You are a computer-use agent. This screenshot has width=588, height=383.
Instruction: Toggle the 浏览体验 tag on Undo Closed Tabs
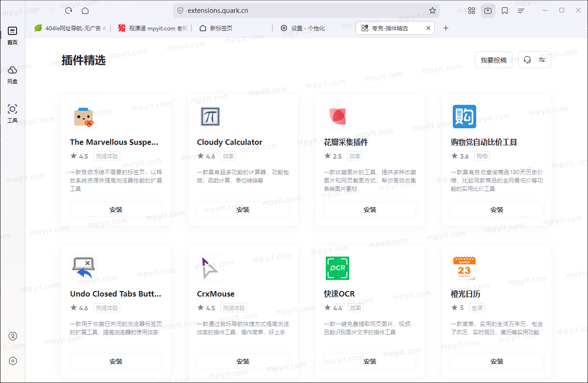[x=106, y=308]
